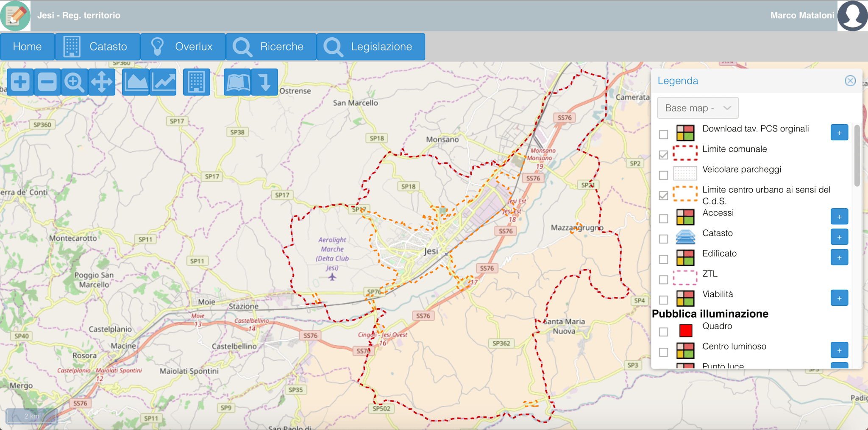Select the line chart measure tool
The width and height of the screenshot is (868, 430).
(x=163, y=82)
